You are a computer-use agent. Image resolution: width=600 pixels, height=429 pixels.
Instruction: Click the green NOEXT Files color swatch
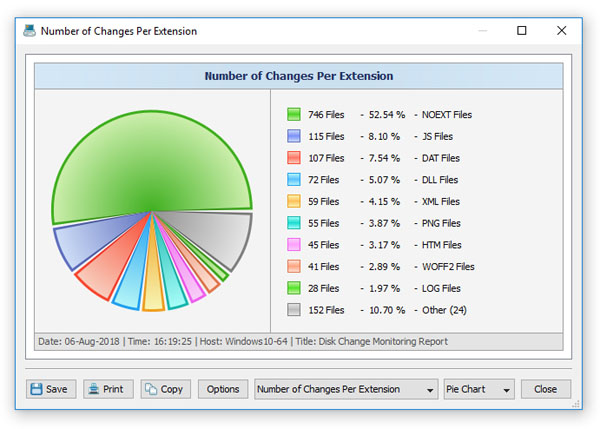294,115
